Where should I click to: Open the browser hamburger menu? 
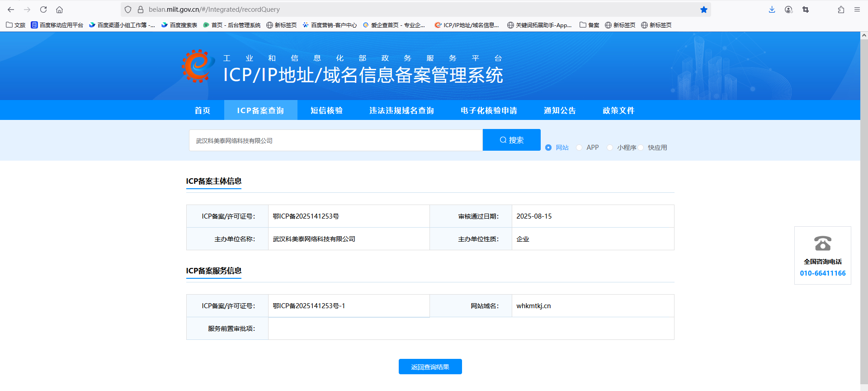click(857, 10)
